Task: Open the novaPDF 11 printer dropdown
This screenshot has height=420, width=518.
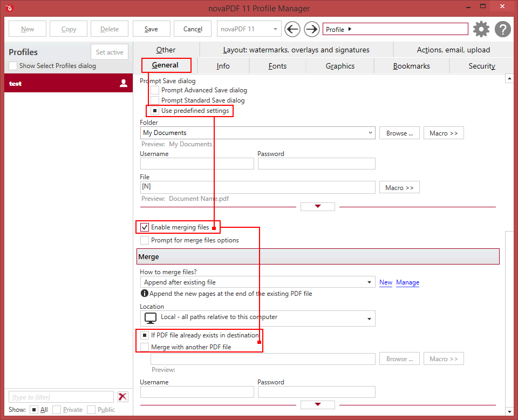Action: [249, 29]
